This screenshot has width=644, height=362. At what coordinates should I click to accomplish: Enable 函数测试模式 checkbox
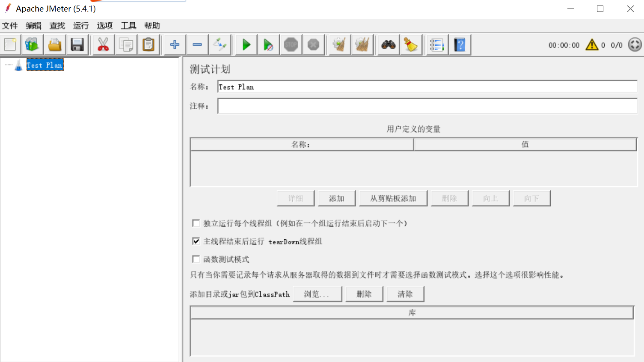(196, 259)
